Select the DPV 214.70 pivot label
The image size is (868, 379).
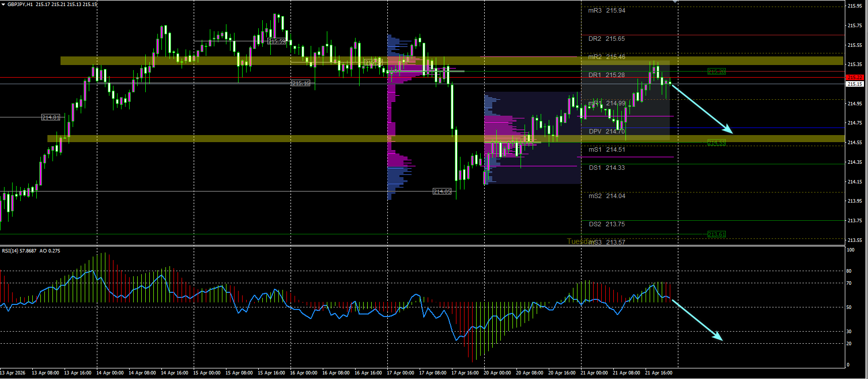click(607, 132)
